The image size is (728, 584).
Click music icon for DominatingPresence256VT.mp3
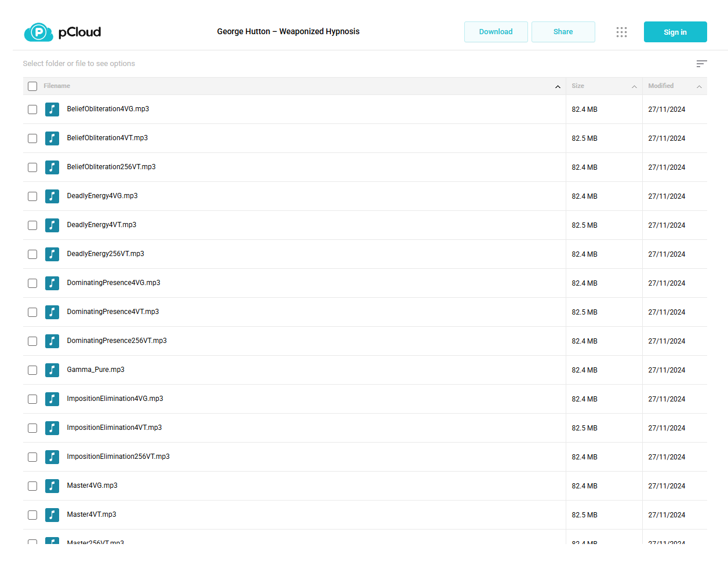tap(52, 341)
